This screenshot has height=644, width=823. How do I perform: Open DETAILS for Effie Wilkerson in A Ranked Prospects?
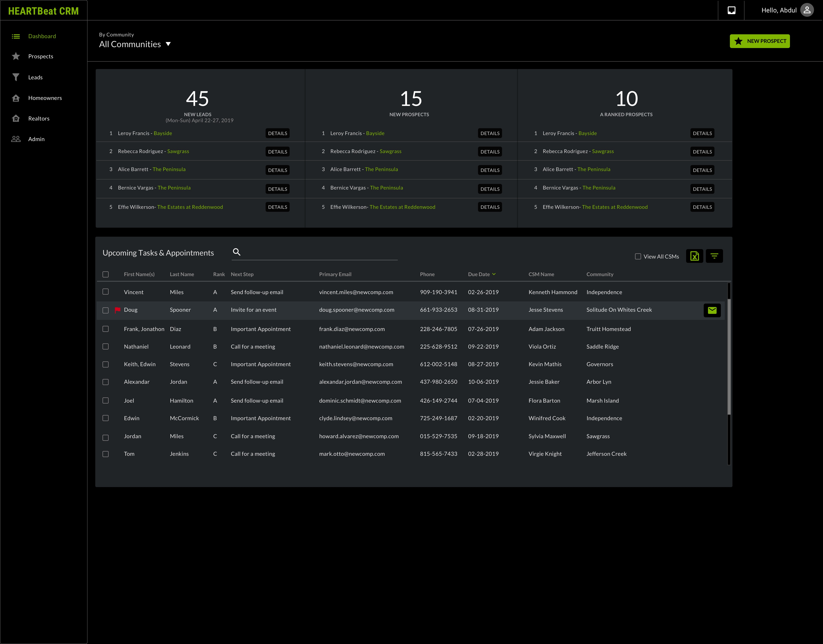pos(702,207)
